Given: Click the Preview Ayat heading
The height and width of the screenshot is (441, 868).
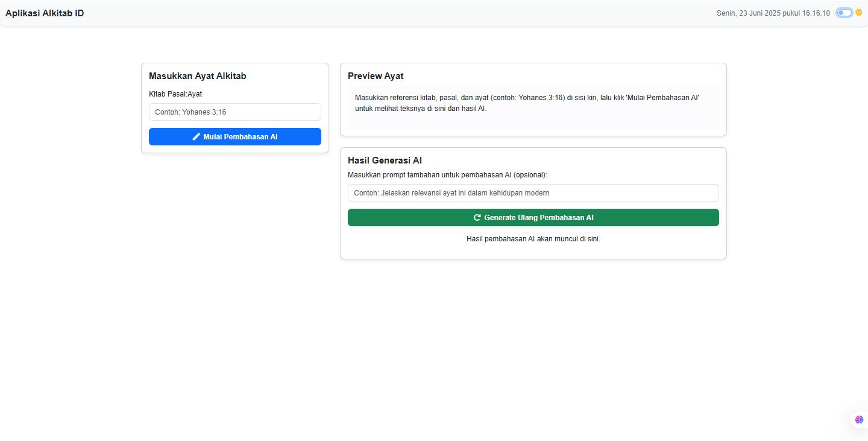Looking at the screenshot, I should 376,76.
